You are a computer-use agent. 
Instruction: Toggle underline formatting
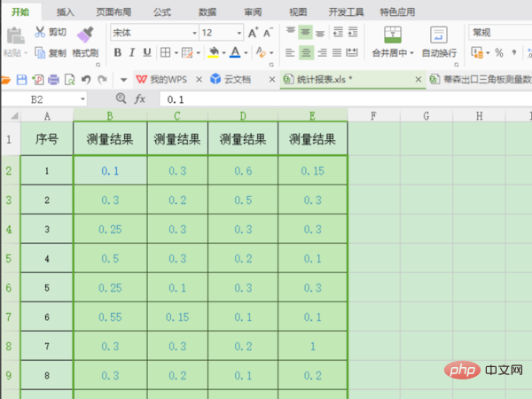click(x=147, y=52)
